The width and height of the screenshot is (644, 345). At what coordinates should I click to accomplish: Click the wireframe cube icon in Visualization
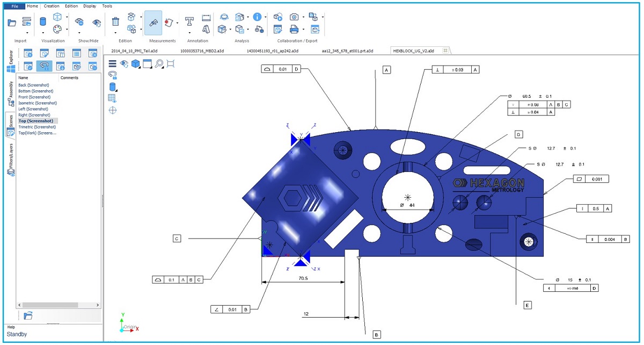[x=57, y=17]
